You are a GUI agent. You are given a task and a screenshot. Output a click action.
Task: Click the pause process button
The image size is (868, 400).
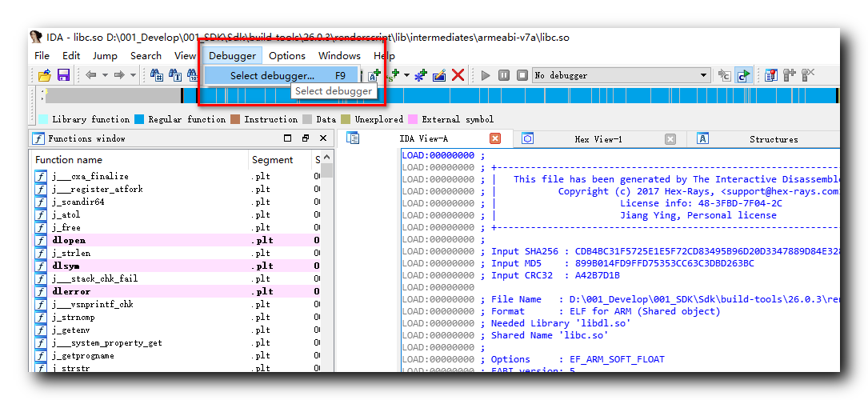pyautogui.click(x=504, y=75)
